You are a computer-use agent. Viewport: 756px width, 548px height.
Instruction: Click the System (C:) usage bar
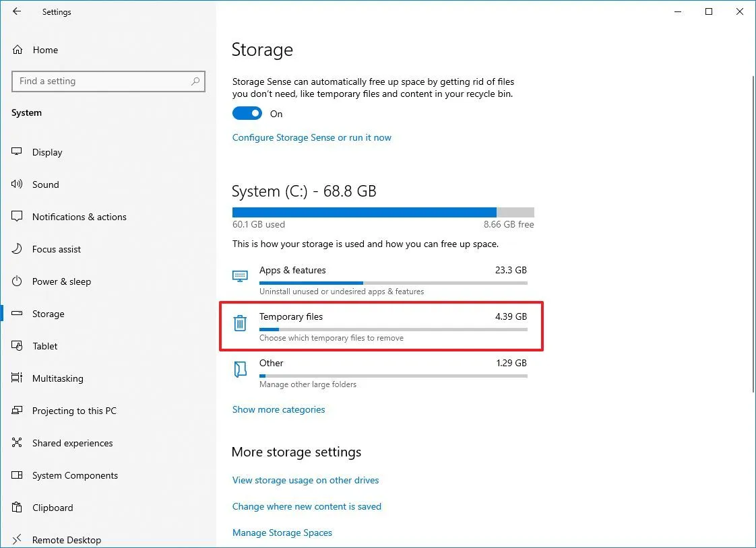click(383, 211)
